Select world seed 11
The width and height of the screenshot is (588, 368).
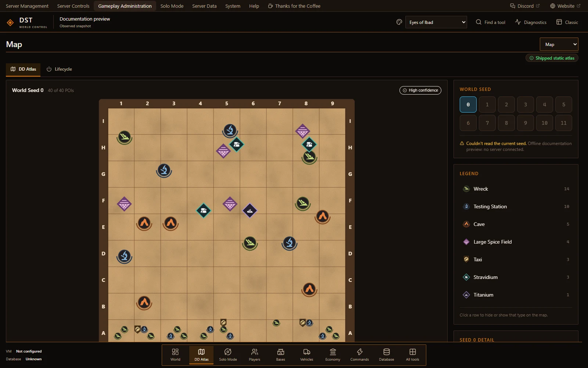tap(564, 123)
